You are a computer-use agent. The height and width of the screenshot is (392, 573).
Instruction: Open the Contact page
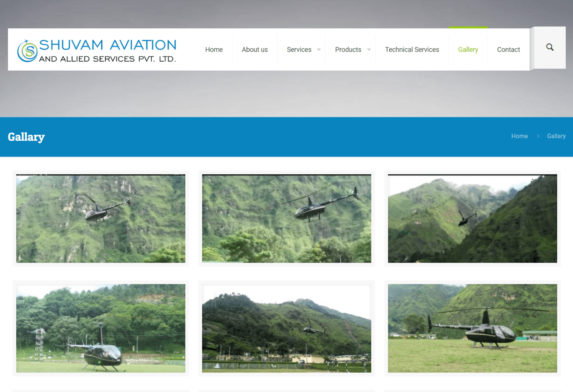click(508, 49)
